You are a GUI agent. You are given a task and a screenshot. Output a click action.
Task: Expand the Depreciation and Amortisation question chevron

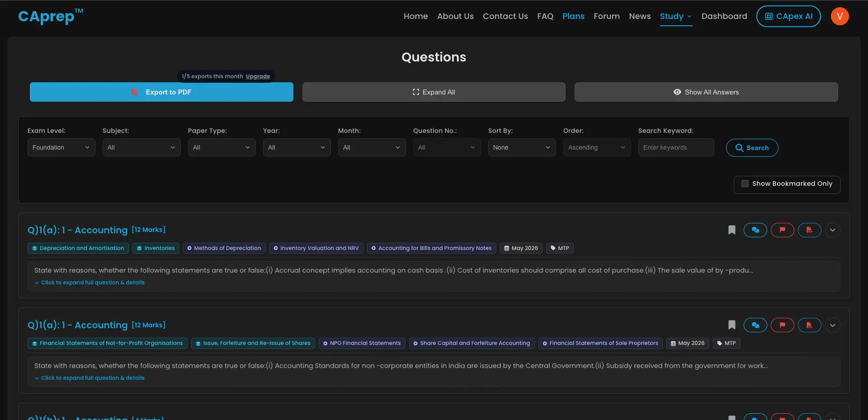click(x=833, y=230)
